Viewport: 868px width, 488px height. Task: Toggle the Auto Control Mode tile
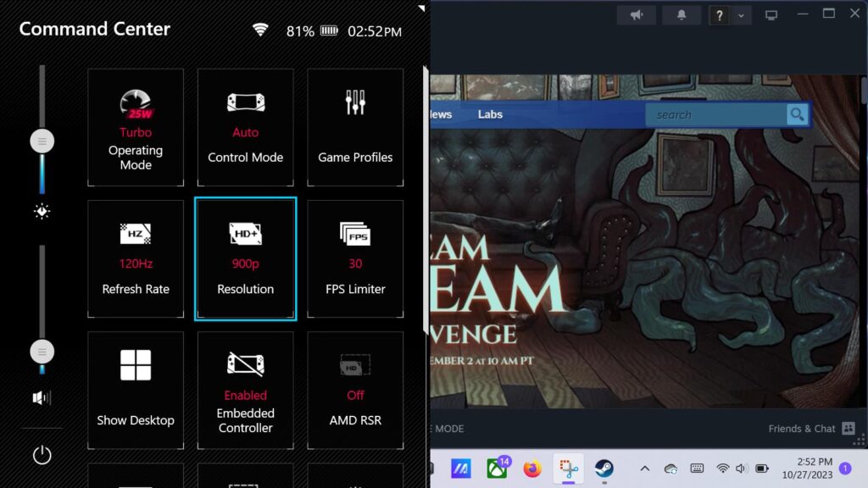245,127
